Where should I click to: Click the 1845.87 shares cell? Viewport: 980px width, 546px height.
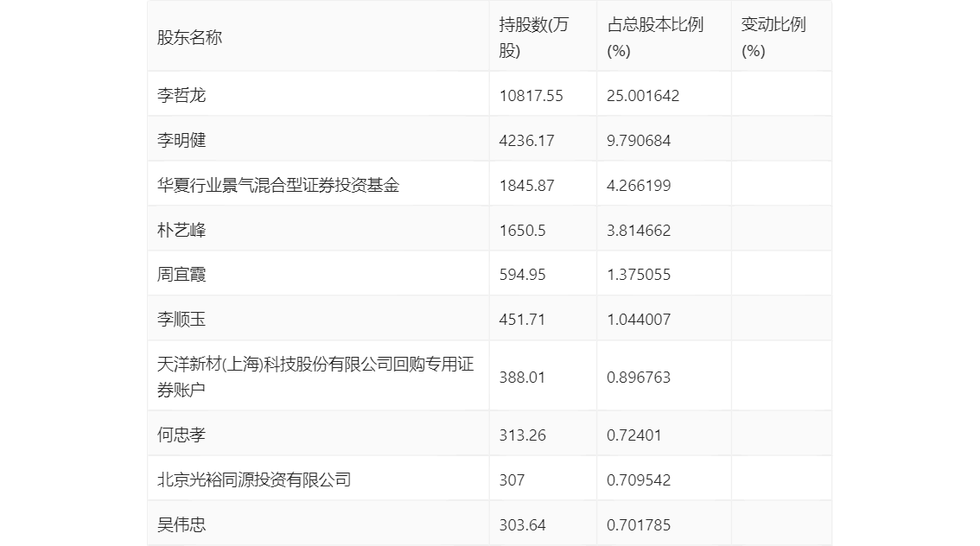click(x=526, y=186)
